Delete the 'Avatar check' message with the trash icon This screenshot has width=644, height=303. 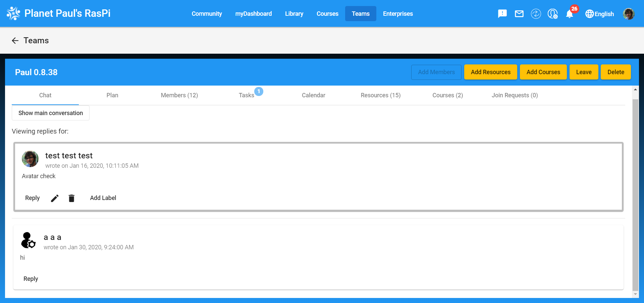coord(71,198)
